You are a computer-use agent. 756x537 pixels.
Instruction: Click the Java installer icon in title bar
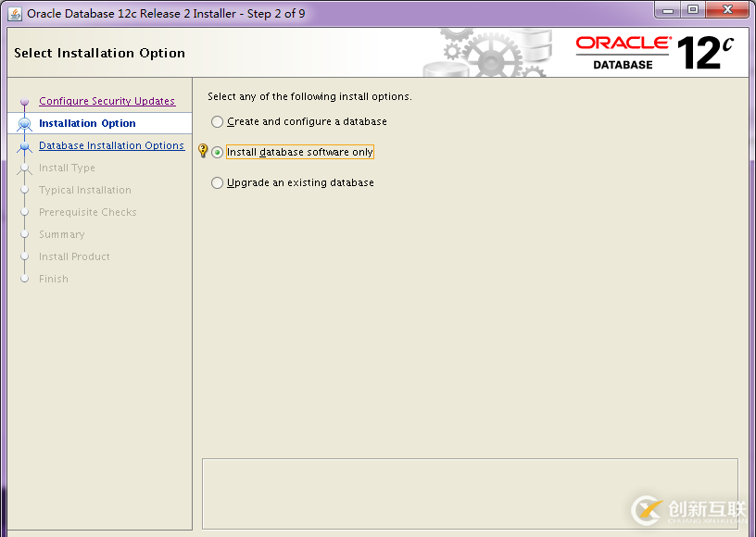pyautogui.click(x=15, y=14)
